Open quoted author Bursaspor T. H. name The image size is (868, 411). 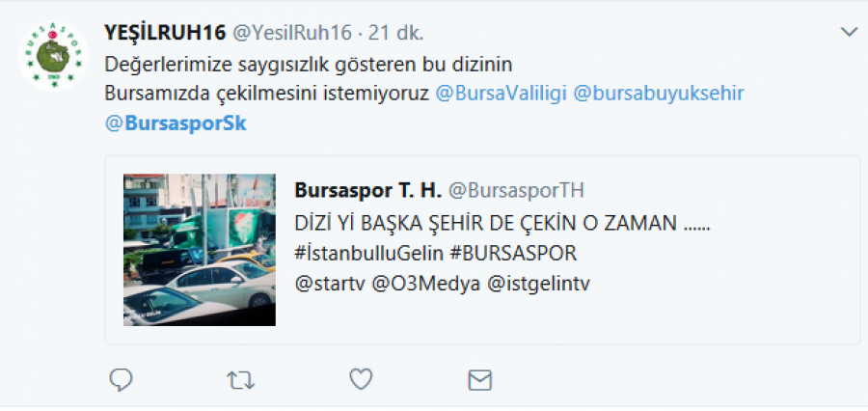(368, 190)
